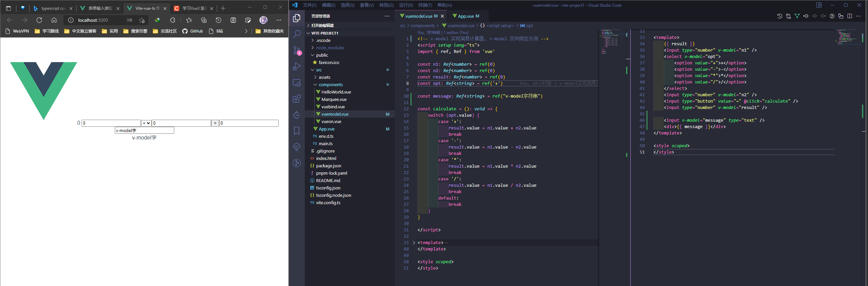Click the green Vue split editors icon

(797, 16)
